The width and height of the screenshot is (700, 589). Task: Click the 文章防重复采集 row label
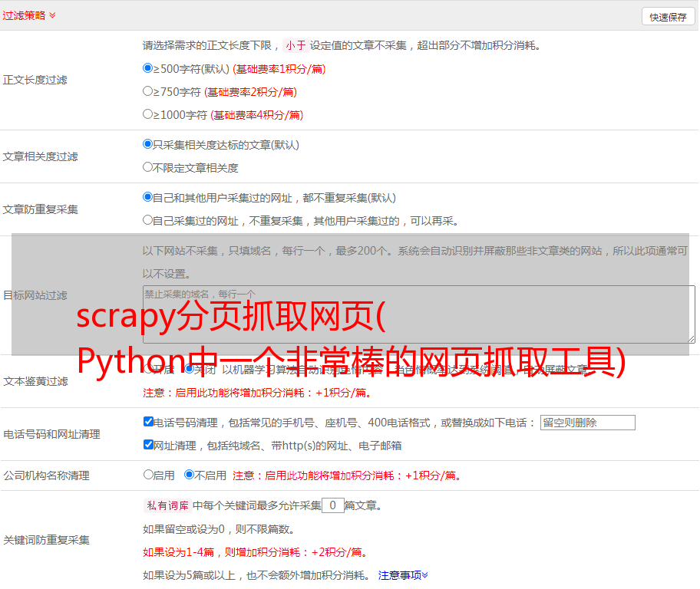[41, 209]
